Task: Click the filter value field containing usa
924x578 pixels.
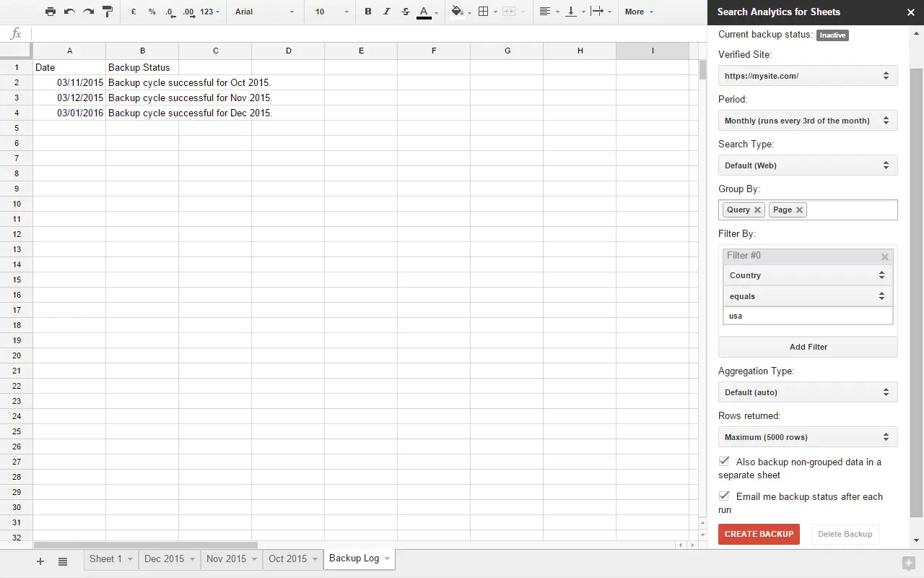Action: click(x=808, y=316)
